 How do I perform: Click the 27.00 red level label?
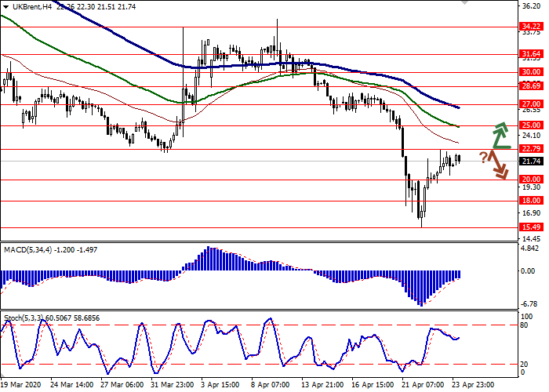[x=531, y=103]
